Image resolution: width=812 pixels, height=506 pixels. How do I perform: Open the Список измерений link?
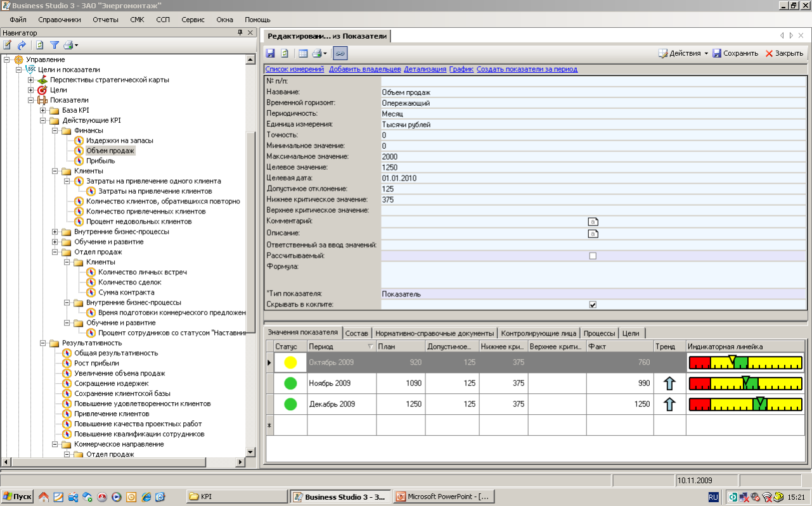[x=295, y=69]
